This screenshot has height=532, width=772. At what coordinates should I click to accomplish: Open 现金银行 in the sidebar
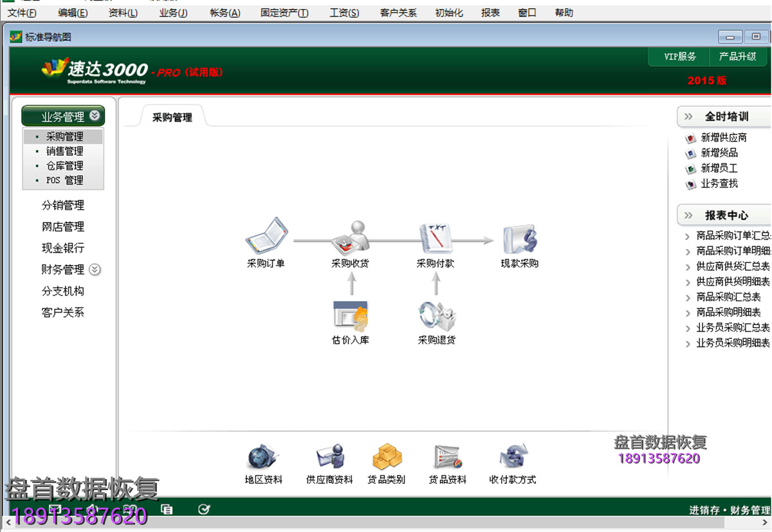tap(63, 248)
